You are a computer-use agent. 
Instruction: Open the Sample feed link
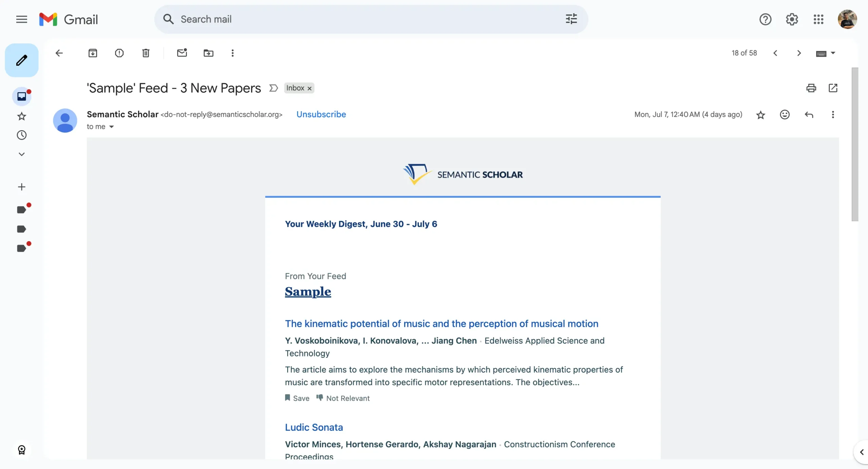click(x=308, y=292)
